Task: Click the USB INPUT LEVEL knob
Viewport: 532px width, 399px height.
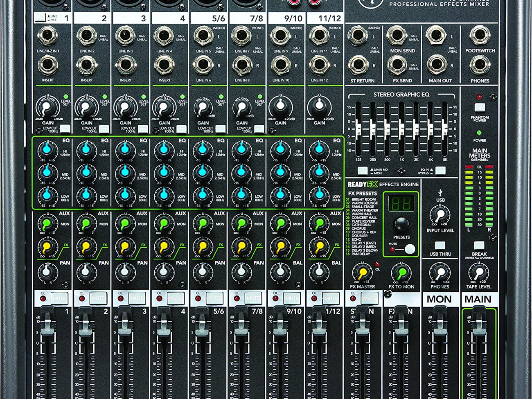Action: pos(440,215)
